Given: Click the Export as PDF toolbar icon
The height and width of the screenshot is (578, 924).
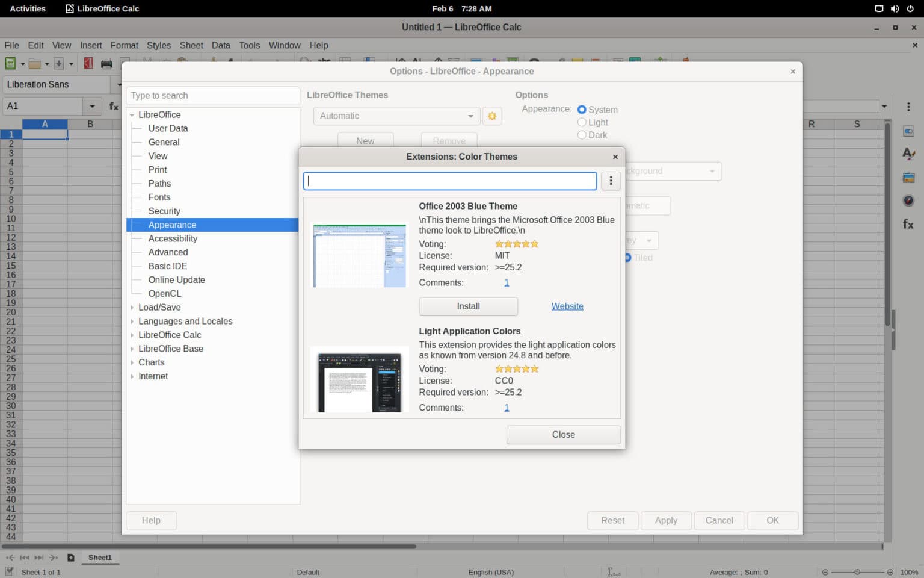Looking at the screenshot, I should [x=88, y=63].
